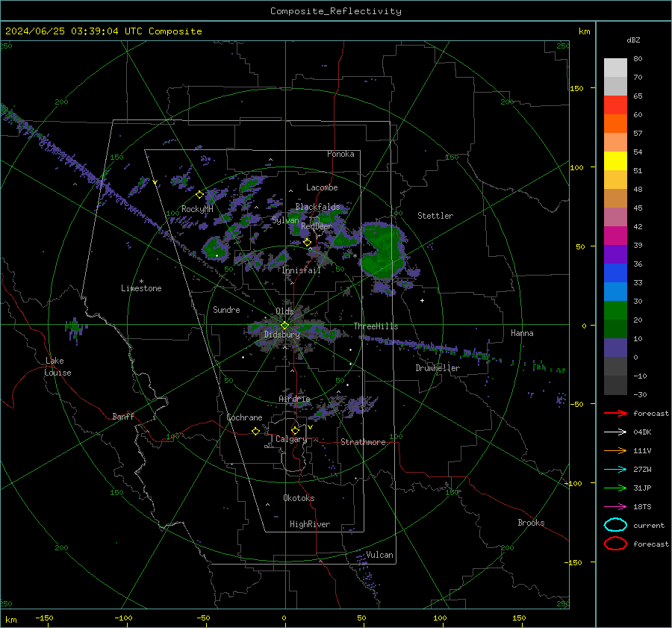Click the Lacombe city label
This screenshot has width=672, height=628.
tap(322, 187)
